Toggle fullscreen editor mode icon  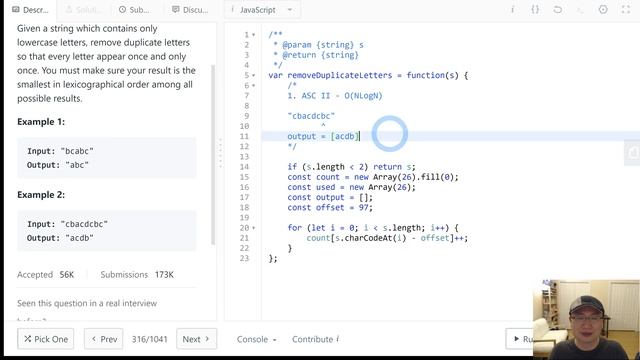tap(626, 9)
